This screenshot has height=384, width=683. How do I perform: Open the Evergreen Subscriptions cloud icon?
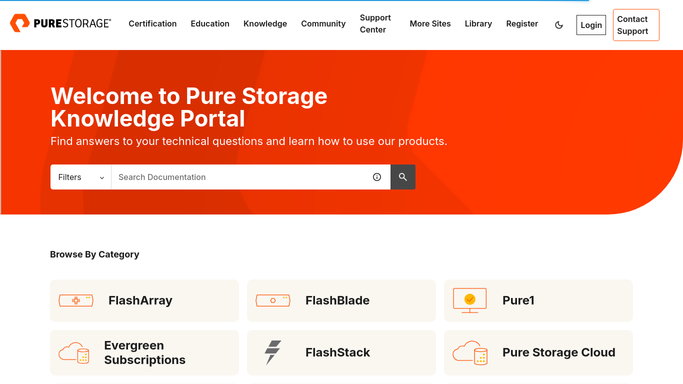pos(74,353)
